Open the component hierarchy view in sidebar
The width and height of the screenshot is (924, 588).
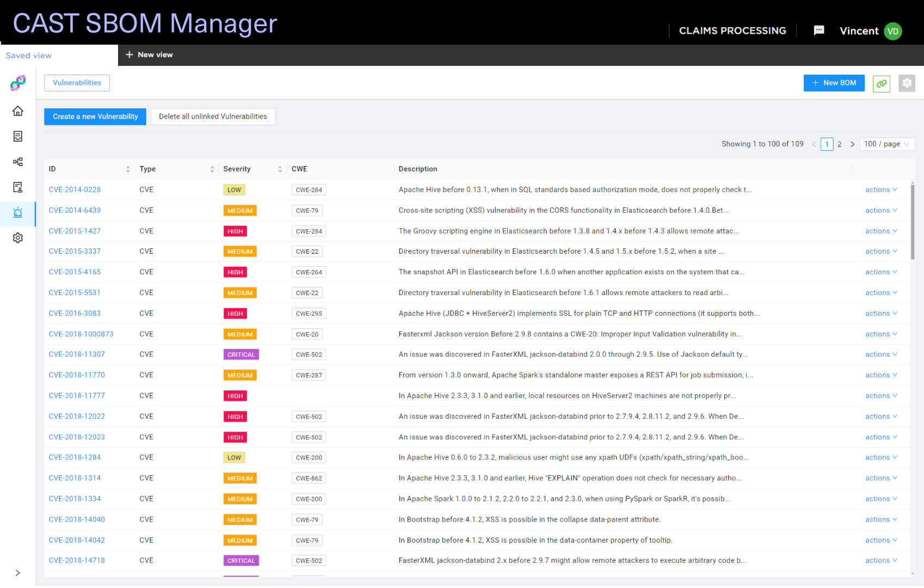click(18, 162)
